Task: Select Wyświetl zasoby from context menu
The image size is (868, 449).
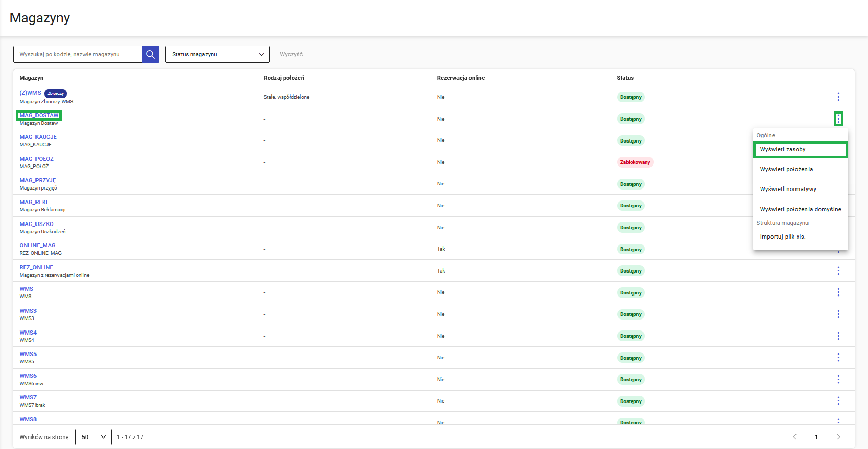Action: [x=800, y=150]
